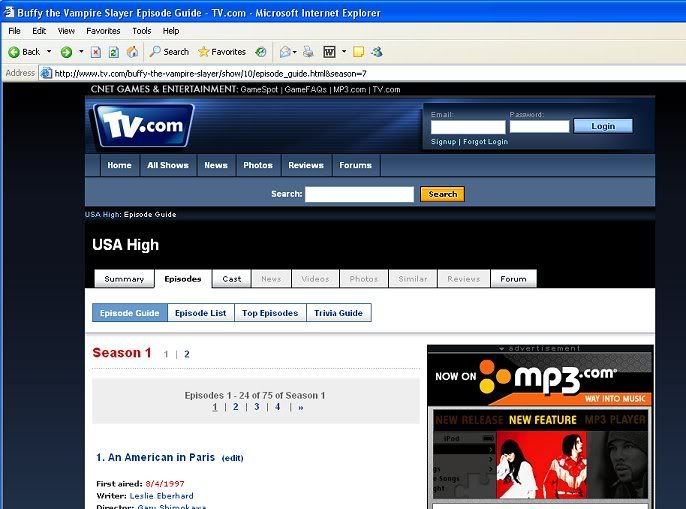
Task: Open the Tools menu
Action: (142, 31)
